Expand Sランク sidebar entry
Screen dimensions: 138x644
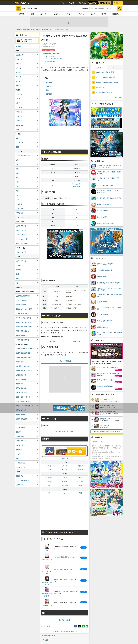27,64
